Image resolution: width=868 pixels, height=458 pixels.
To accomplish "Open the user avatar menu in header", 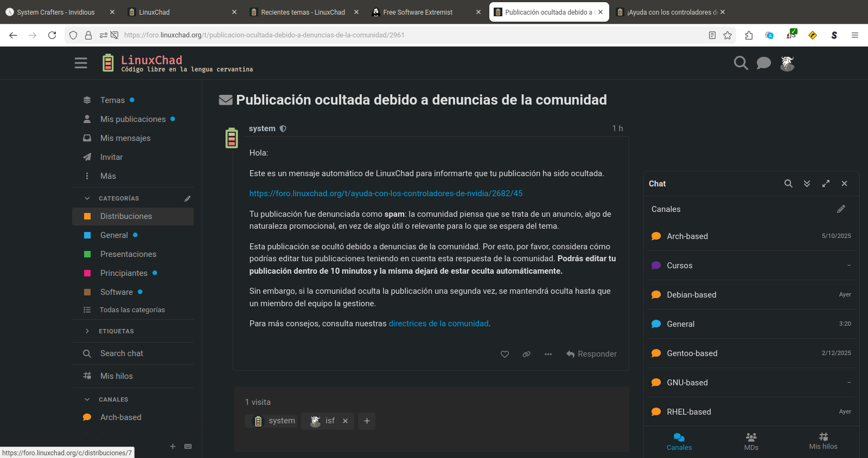I will coord(787,63).
